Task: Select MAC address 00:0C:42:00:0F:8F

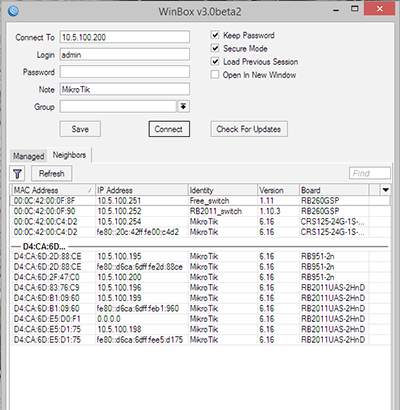Action: [44, 201]
